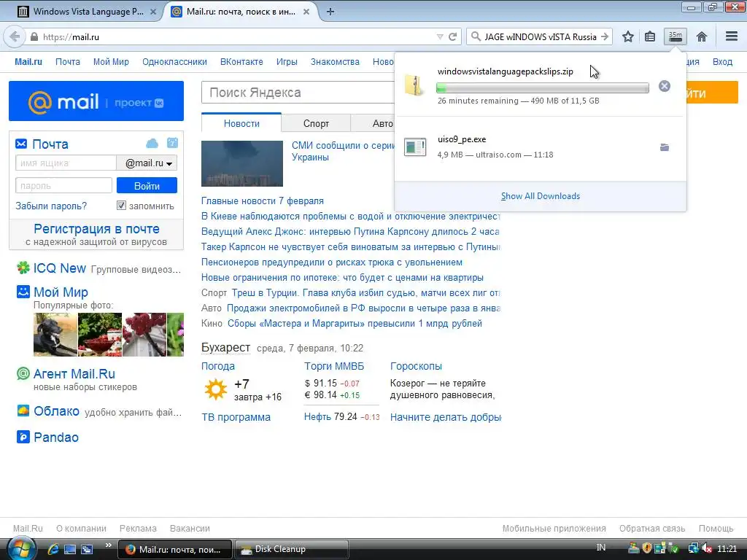Toggle the downloads toolbar button

click(675, 36)
